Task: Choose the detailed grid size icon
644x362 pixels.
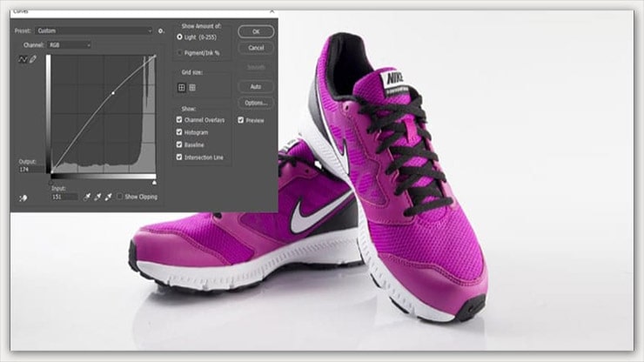Action: coord(192,88)
